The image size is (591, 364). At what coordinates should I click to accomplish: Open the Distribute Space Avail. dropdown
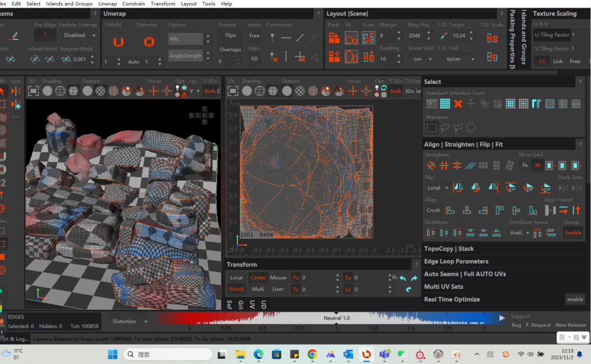519,233
